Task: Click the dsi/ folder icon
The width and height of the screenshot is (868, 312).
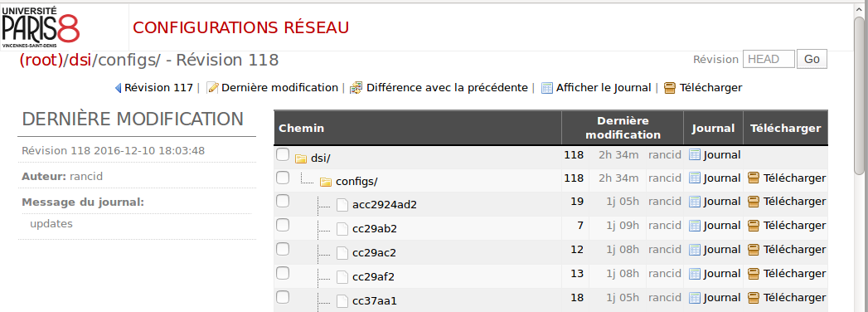Action: pos(301,158)
